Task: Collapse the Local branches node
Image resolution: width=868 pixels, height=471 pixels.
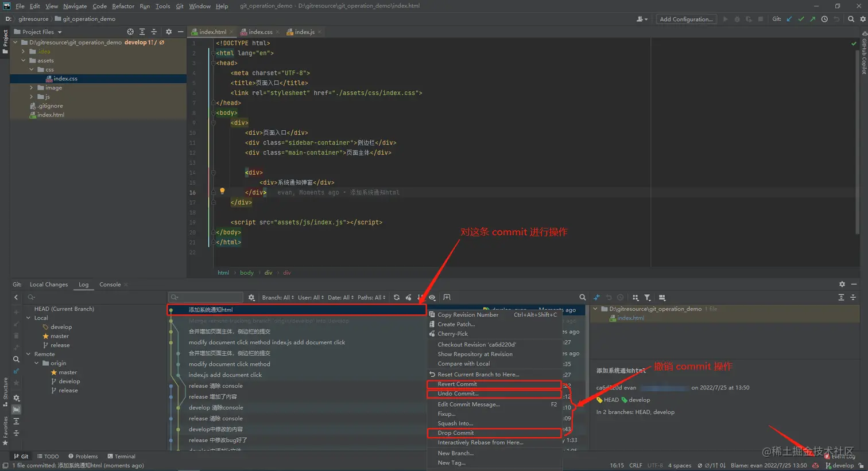Action: [29, 318]
